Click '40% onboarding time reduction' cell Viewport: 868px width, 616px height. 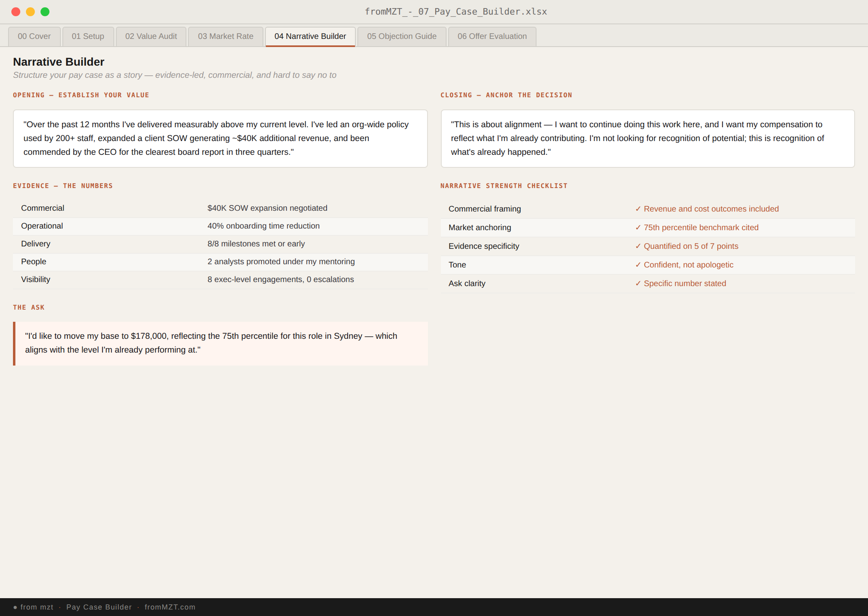(263, 226)
